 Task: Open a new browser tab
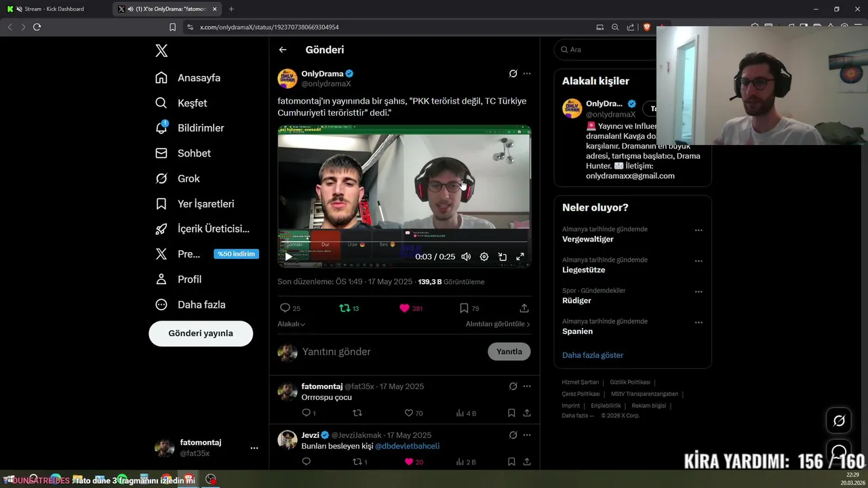(231, 9)
